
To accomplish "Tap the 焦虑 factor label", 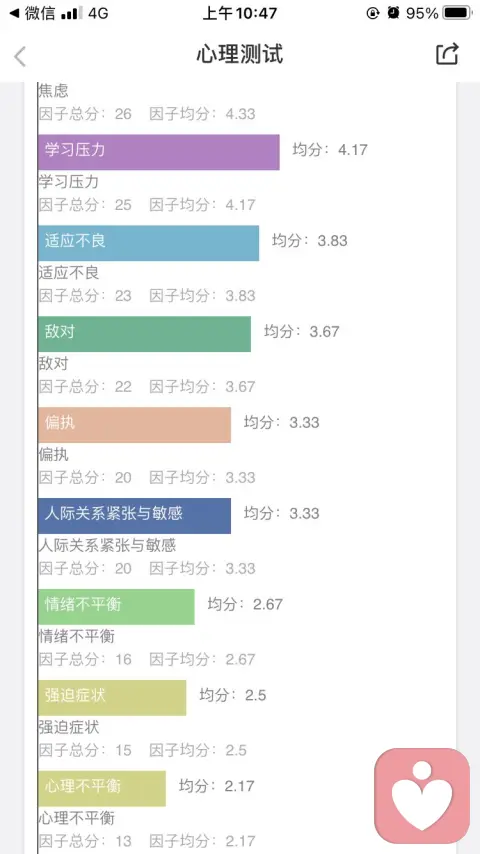I will (53, 90).
